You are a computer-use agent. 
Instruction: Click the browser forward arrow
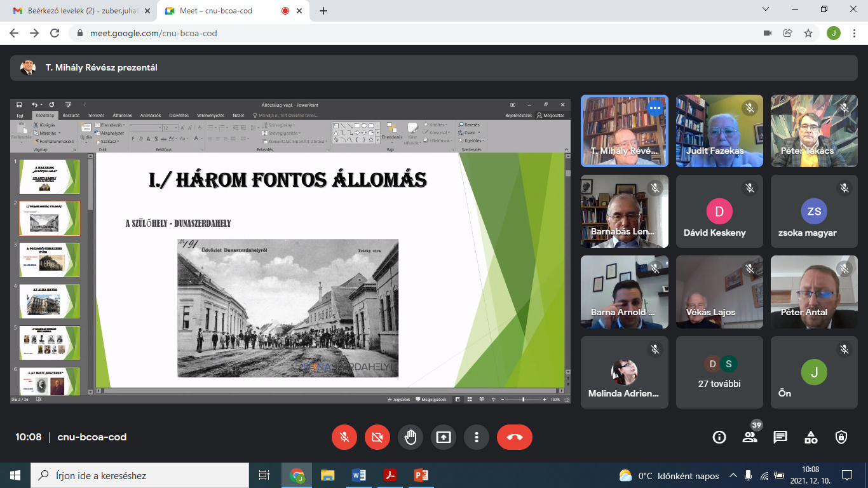(x=34, y=33)
